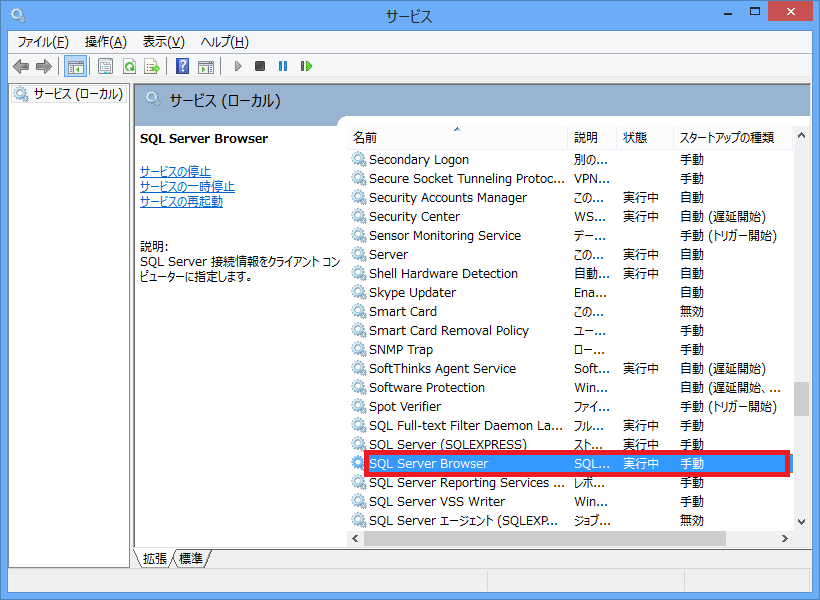The width and height of the screenshot is (820, 600).
Task: Sort by the スタートアップの種類 column header
Action: (733, 138)
